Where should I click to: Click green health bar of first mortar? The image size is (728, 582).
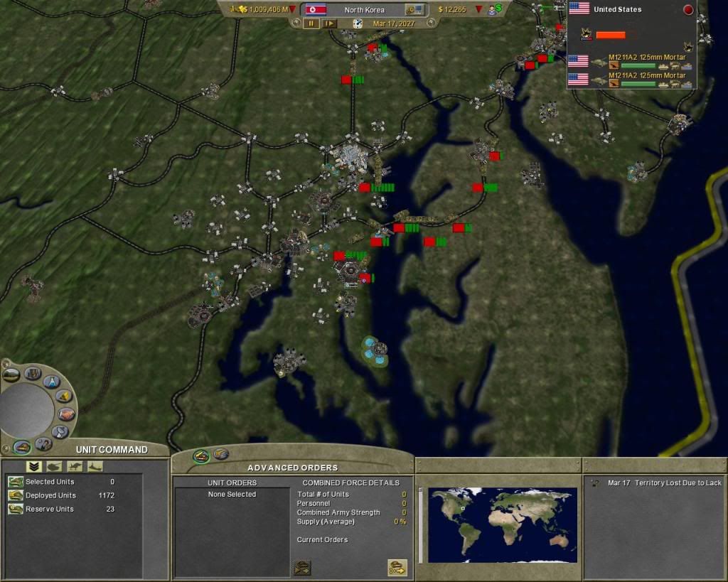point(638,66)
